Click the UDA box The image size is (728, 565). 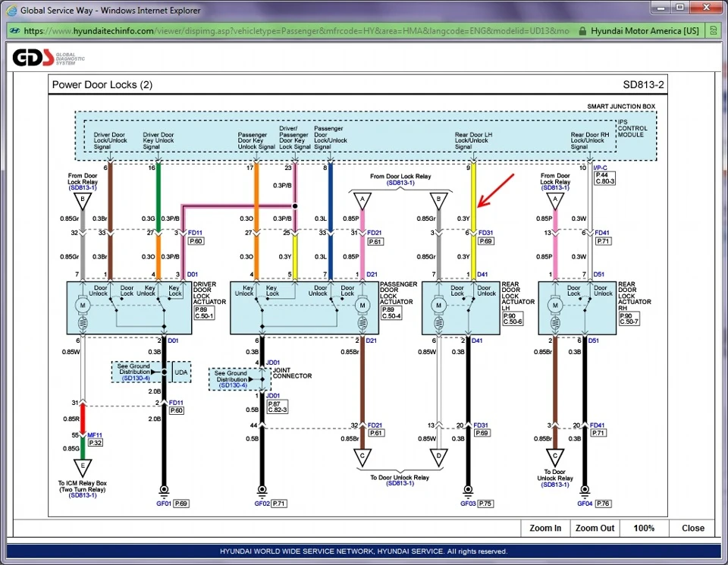tap(181, 372)
